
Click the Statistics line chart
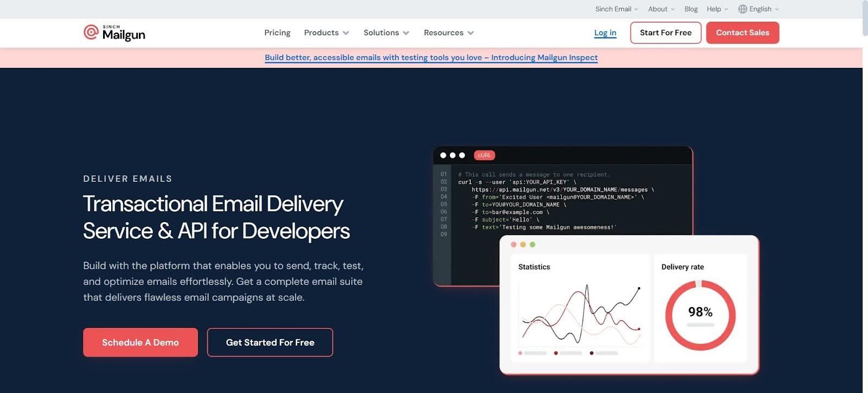581,315
